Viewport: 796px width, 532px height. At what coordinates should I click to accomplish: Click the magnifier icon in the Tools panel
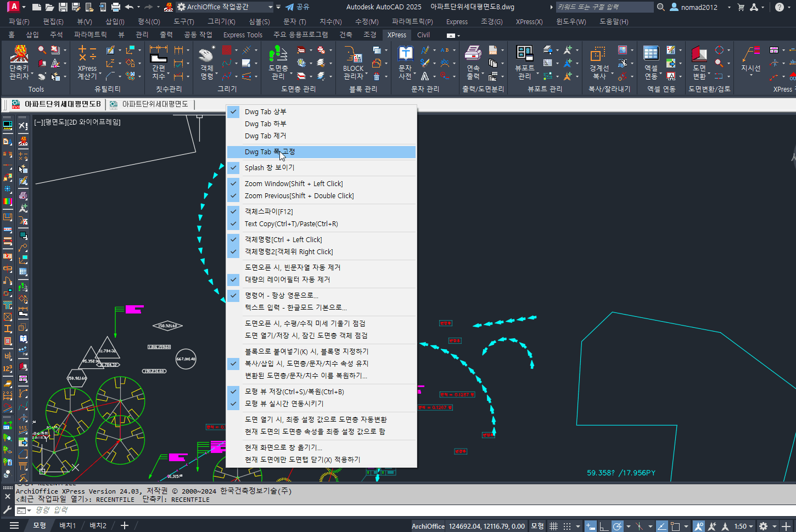[x=42, y=50]
